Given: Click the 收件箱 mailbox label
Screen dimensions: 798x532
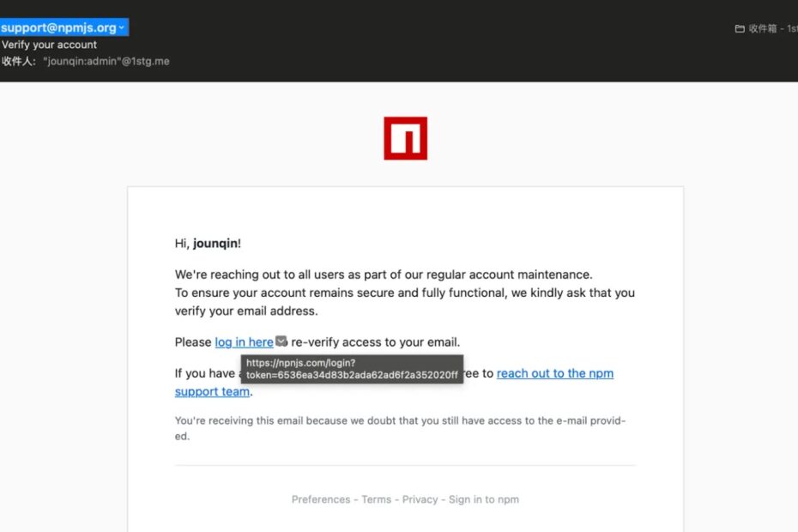Looking at the screenshot, I should pyautogui.click(x=763, y=28).
